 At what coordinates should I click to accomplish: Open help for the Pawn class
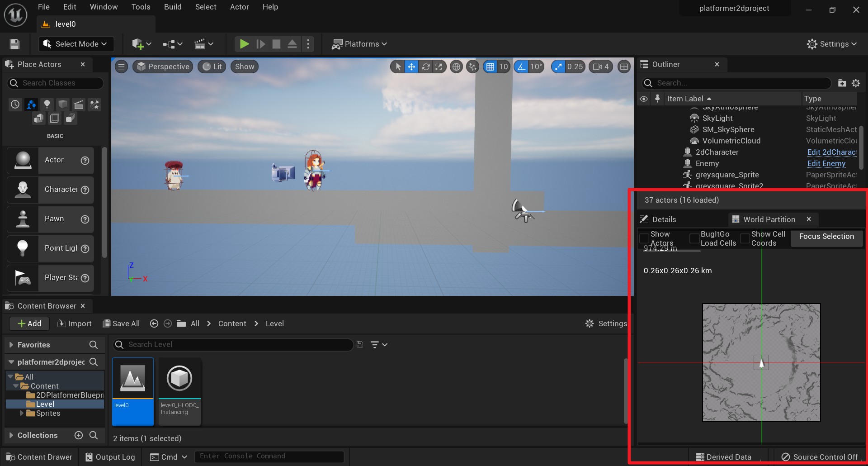pyautogui.click(x=85, y=219)
